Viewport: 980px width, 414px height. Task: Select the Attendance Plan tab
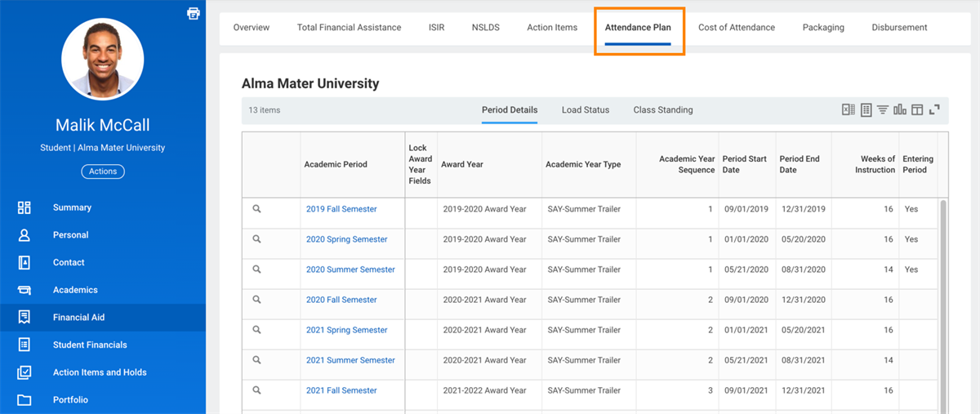pyautogui.click(x=638, y=27)
